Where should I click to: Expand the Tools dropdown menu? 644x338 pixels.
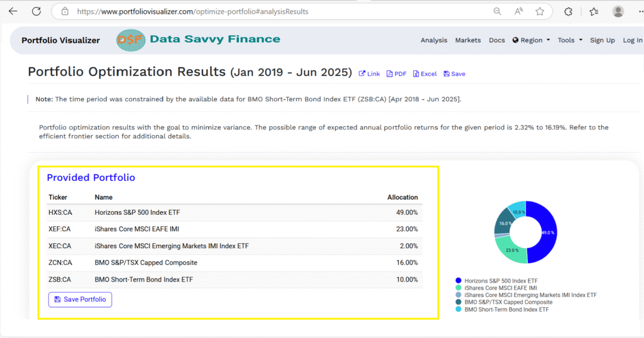coord(570,40)
